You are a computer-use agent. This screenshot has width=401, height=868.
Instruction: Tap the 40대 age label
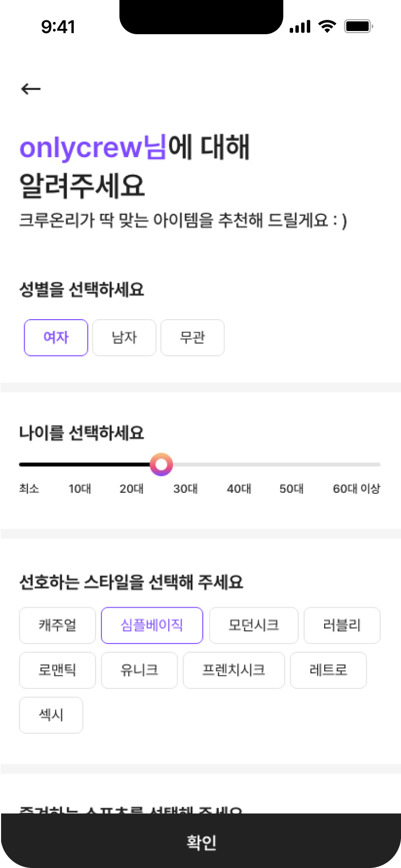[239, 489]
